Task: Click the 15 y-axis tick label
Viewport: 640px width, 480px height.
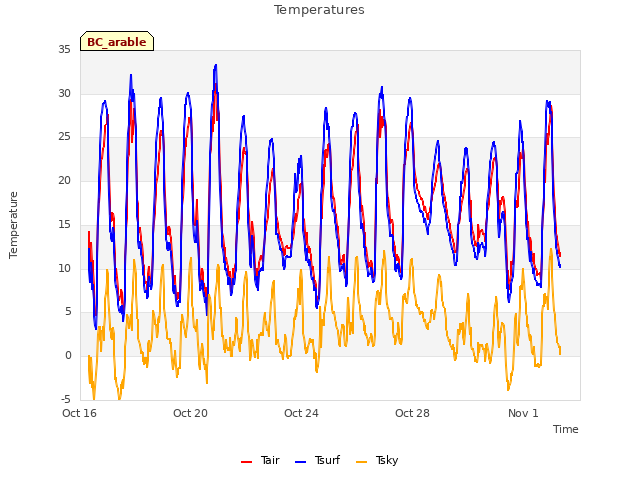Action: point(64,224)
